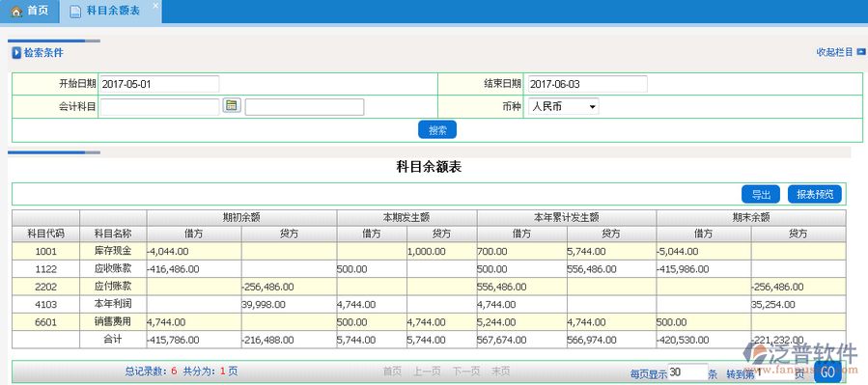Open 报表预览 report preview
The width and height of the screenshot is (868, 385).
(x=814, y=194)
